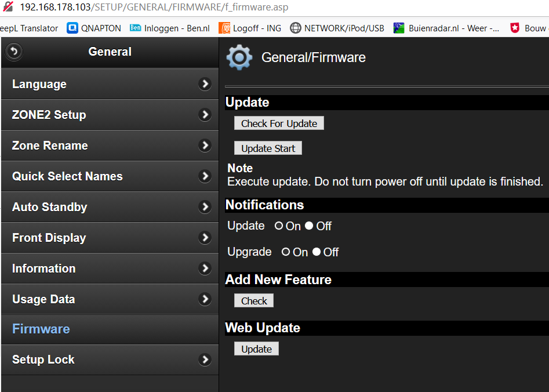Viewport: 549px width, 392px height.
Task: Click the Add New Feature heading
Action: pyautogui.click(x=278, y=280)
